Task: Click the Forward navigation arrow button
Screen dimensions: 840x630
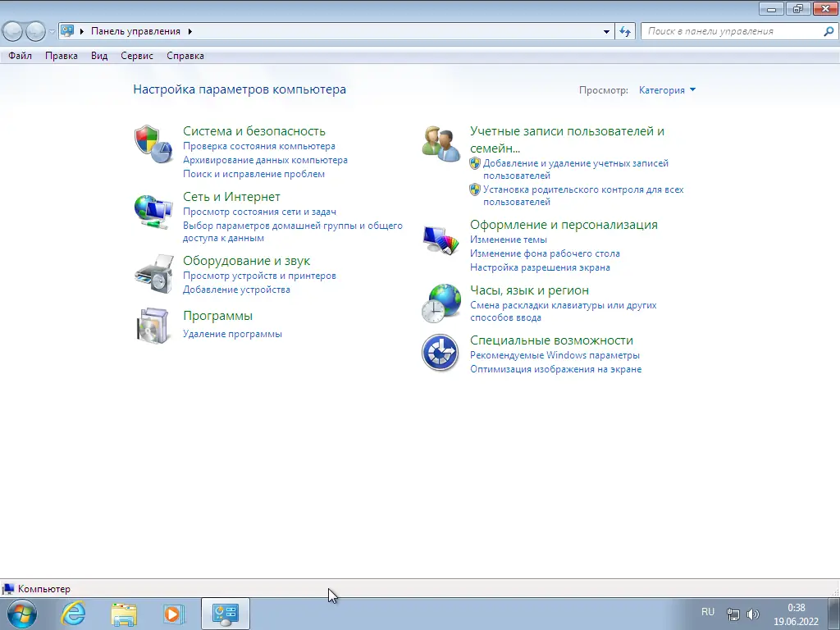Action: 35,31
